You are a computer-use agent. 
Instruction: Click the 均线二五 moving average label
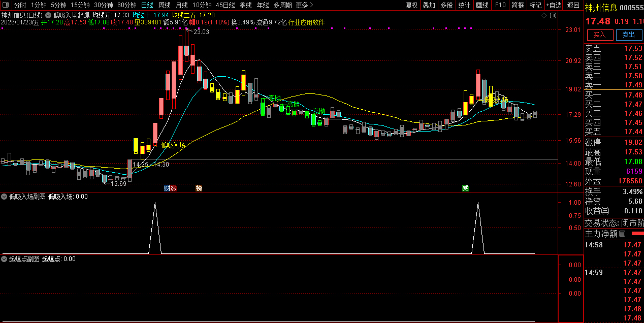193,16
